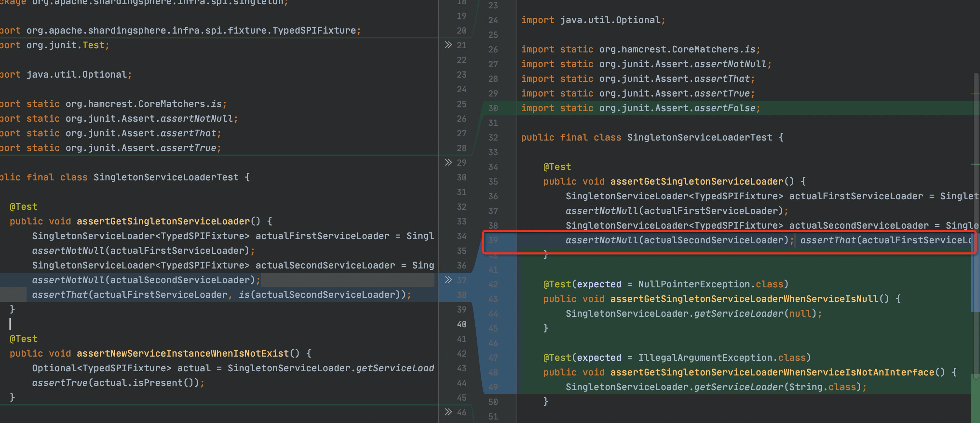
Task: Click the right vertical scrollbar
Action: pos(977,191)
